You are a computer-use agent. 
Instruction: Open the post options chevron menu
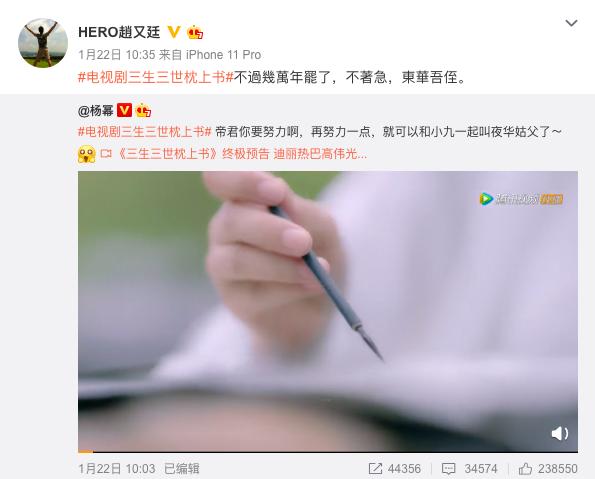(x=571, y=23)
